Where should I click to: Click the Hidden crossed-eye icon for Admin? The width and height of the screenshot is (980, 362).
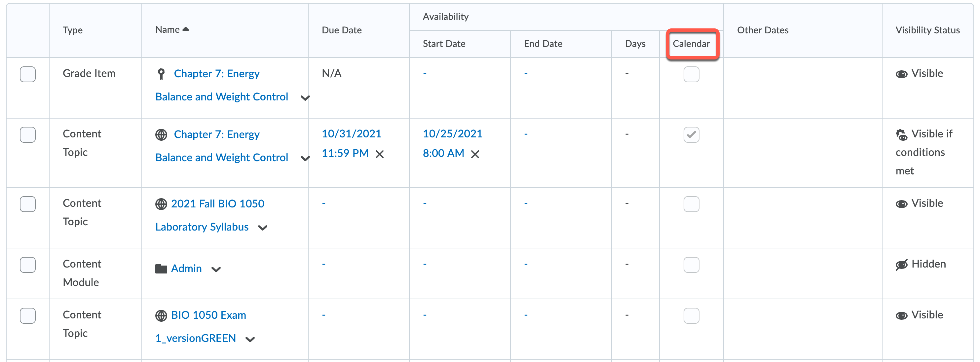[x=901, y=265]
